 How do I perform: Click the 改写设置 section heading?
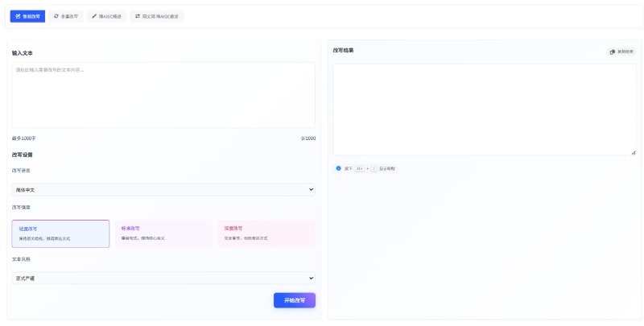coord(23,155)
